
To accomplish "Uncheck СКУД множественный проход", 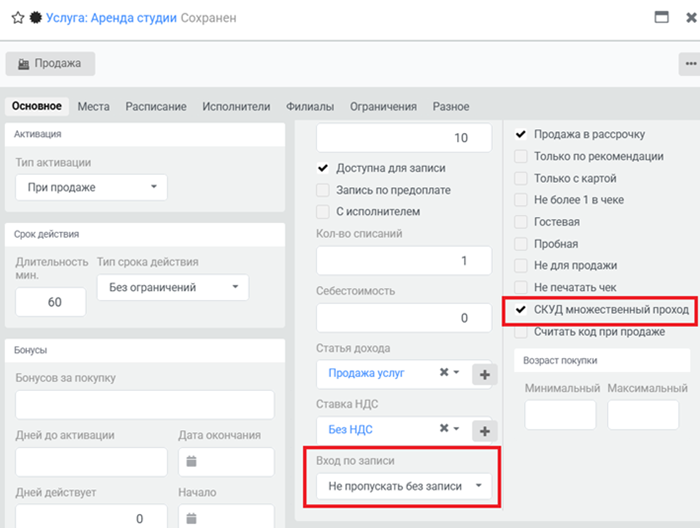I will click(521, 309).
